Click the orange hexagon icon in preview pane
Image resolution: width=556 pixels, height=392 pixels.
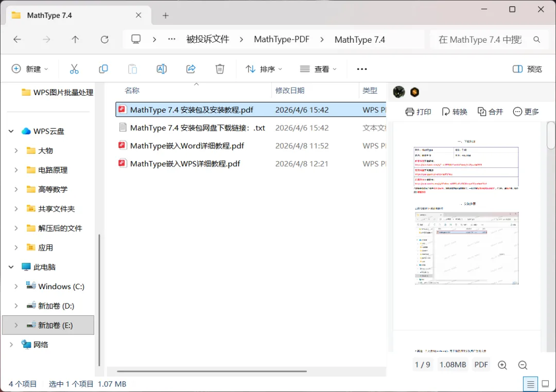click(x=414, y=92)
